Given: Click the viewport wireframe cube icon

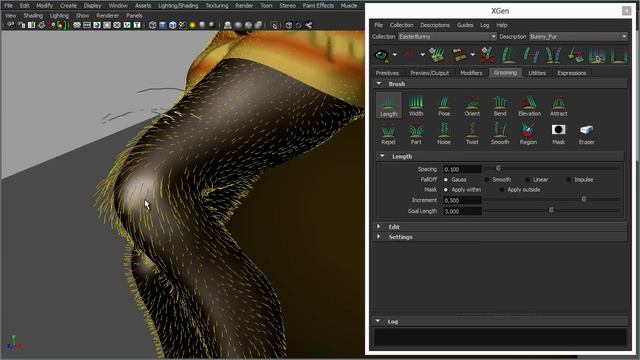Looking at the screenshot, I should click(153, 25).
